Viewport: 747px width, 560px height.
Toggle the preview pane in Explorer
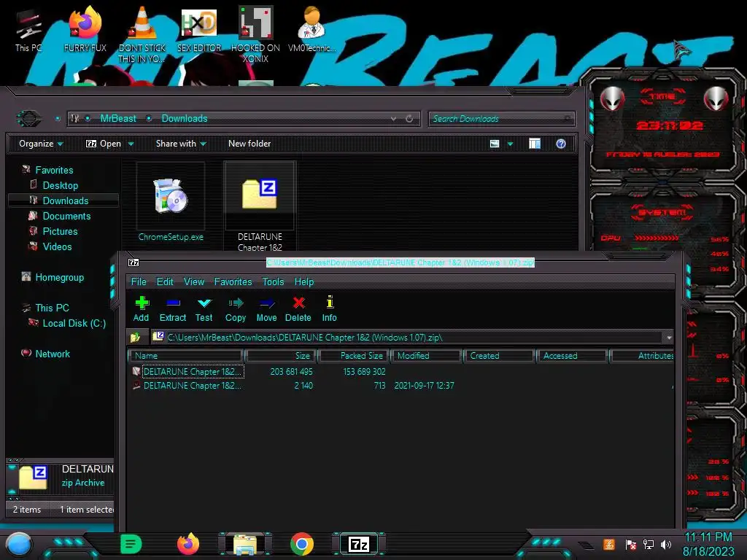535,144
